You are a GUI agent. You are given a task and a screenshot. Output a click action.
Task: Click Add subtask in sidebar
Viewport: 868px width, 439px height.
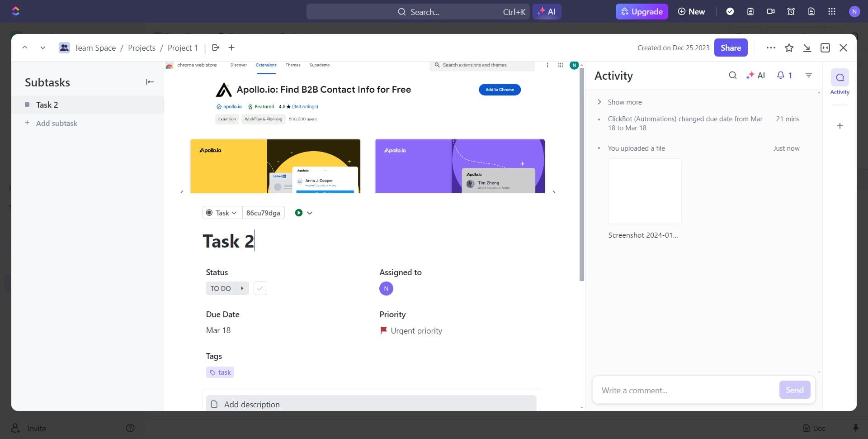[x=57, y=123]
